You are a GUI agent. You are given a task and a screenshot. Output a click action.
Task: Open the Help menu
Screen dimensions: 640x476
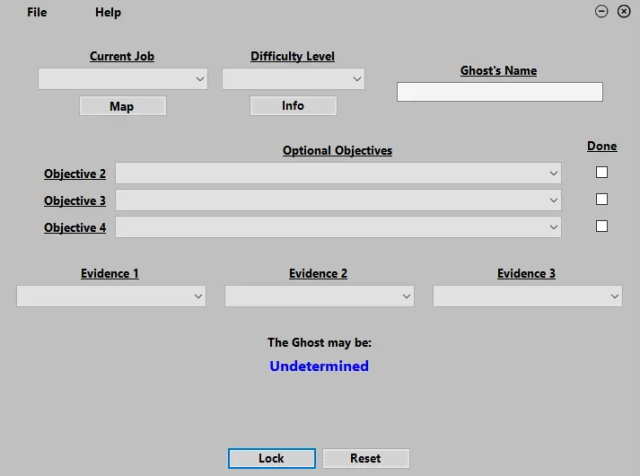tap(108, 12)
